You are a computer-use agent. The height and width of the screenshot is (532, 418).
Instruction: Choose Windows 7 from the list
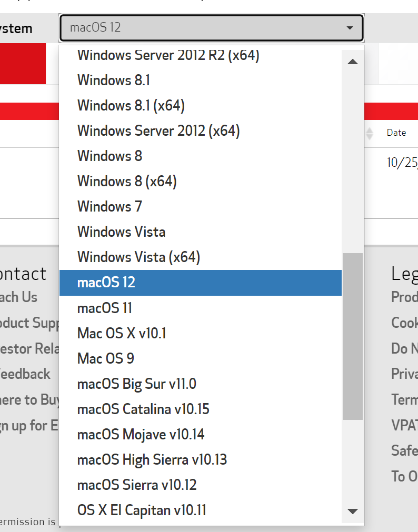coord(110,206)
